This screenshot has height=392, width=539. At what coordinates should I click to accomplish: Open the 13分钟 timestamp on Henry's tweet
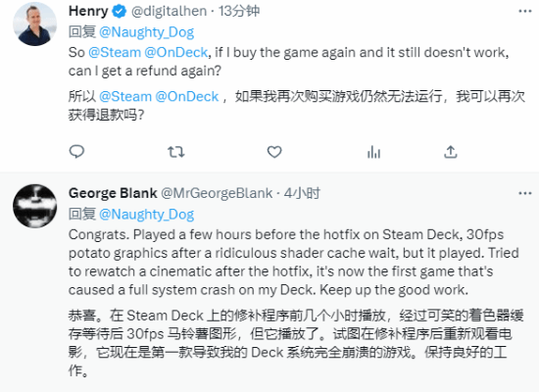point(239,12)
